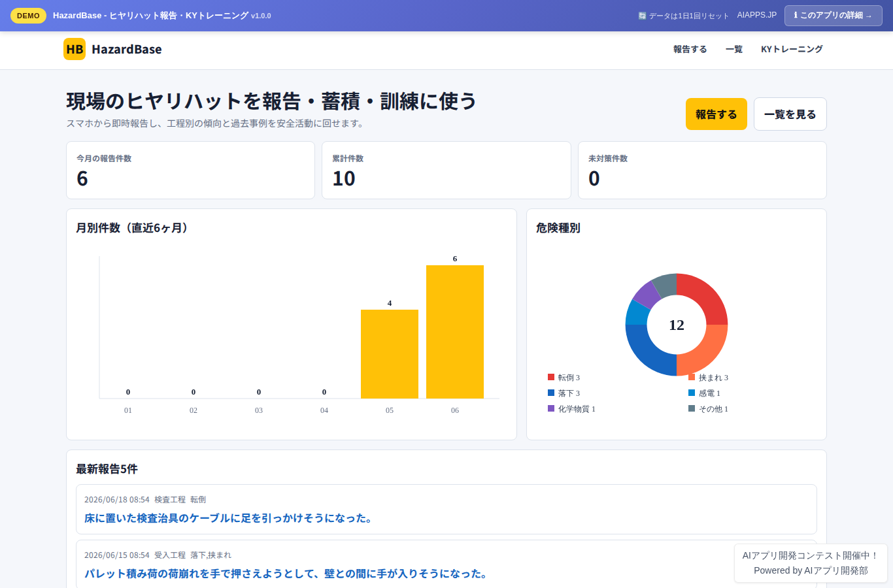Click 危険種別 chart heading
This screenshot has height=588, width=893.
[558, 228]
